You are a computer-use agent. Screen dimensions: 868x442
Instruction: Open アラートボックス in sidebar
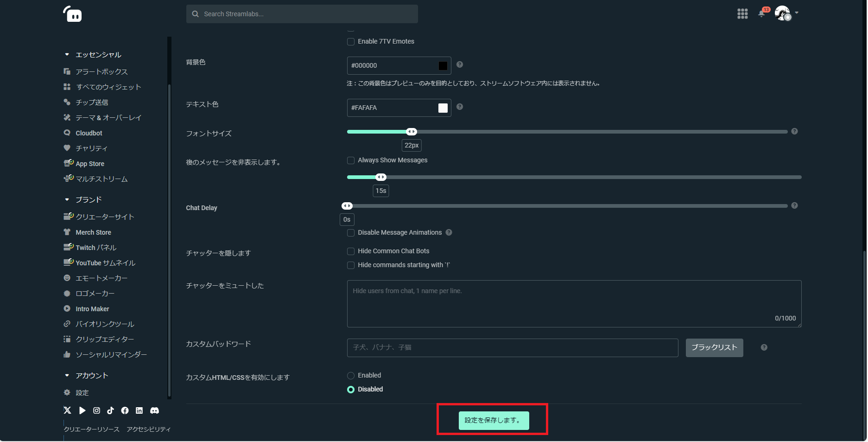pos(95,71)
